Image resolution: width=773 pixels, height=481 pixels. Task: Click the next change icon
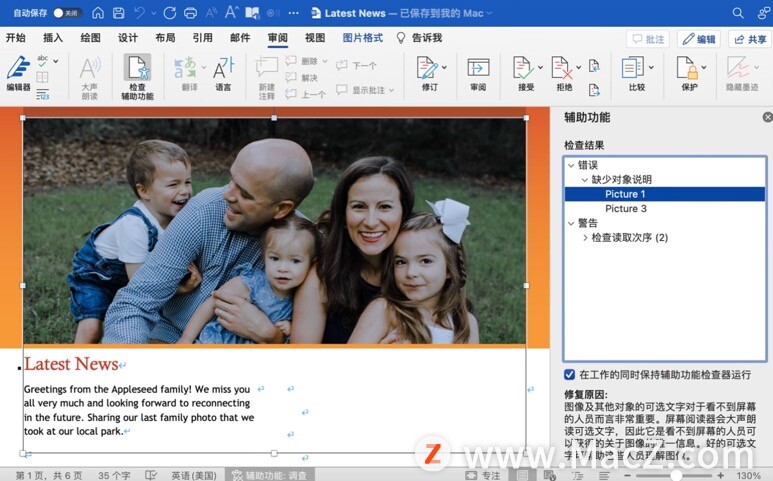(594, 90)
